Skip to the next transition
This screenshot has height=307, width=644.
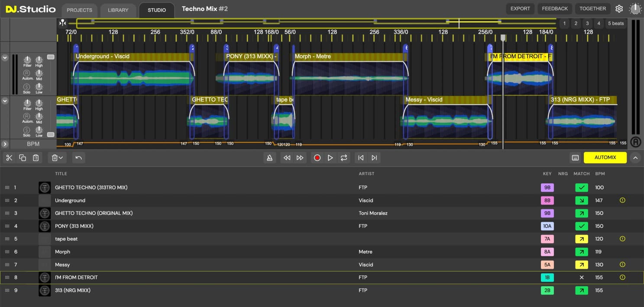[x=374, y=158]
